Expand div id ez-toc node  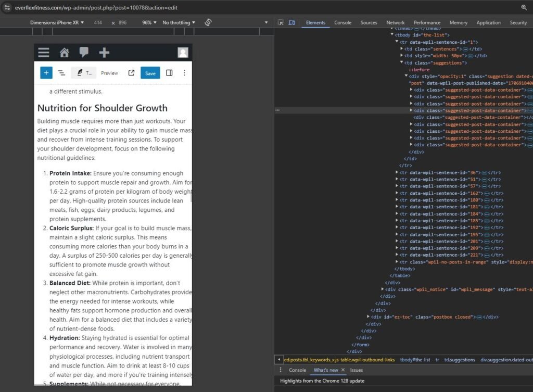(368, 317)
